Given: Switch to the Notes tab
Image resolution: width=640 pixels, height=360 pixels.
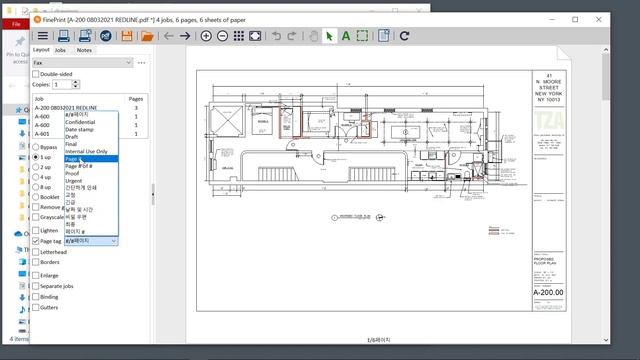Looking at the screenshot, I should [84, 50].
